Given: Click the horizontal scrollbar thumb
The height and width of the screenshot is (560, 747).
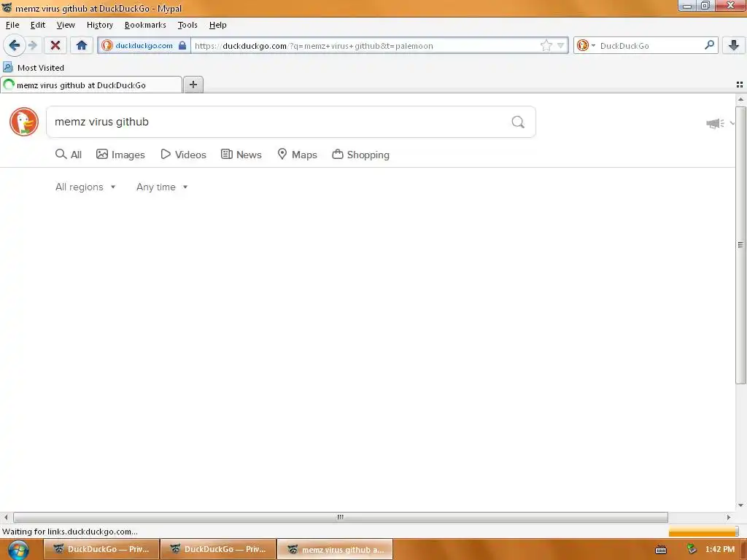Looking at the screenshot, I should (x=340, y=517).
